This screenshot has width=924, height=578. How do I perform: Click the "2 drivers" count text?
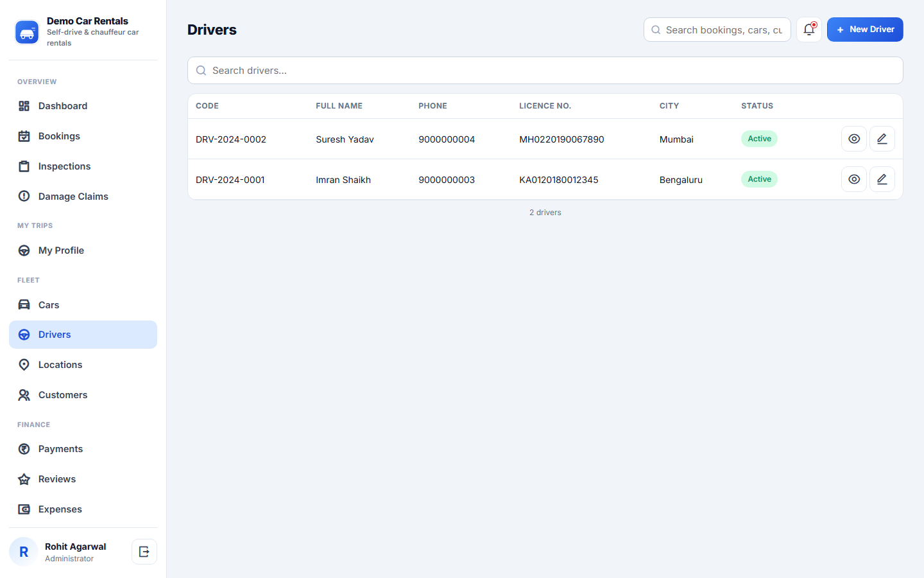pos(545,213)
